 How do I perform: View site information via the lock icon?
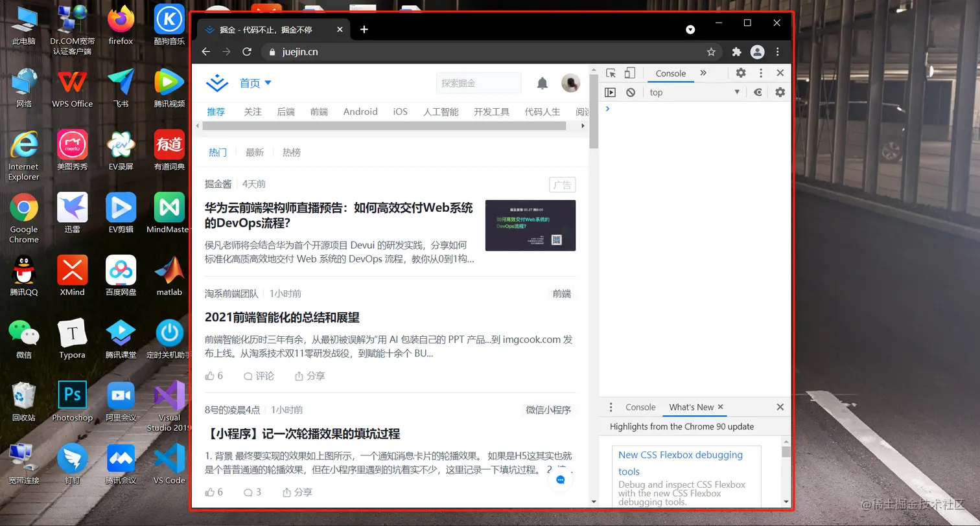click(272, 52)
